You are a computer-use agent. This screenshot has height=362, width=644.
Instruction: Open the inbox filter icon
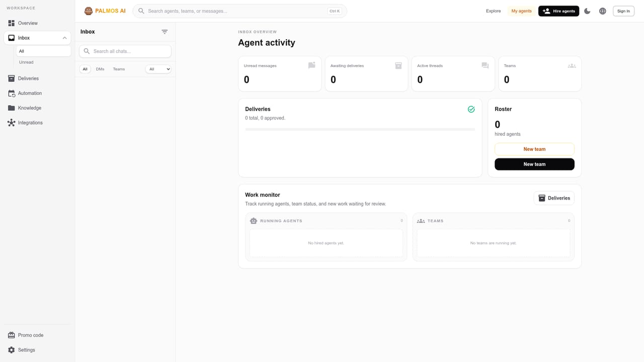pyautogui.click(x=165, y=32)
